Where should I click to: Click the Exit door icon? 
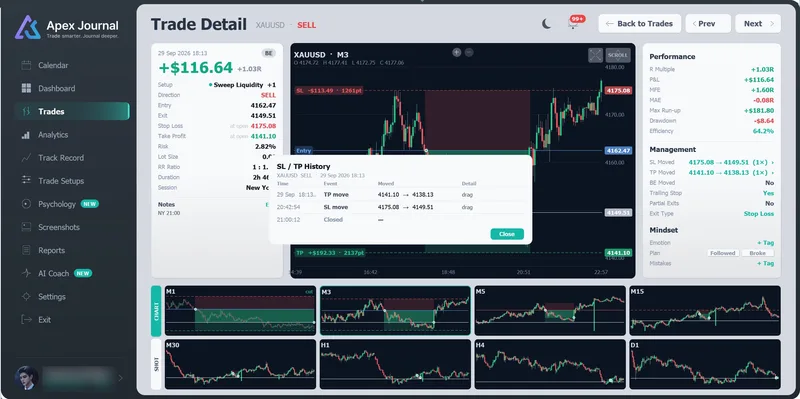[x=27, y=319]
